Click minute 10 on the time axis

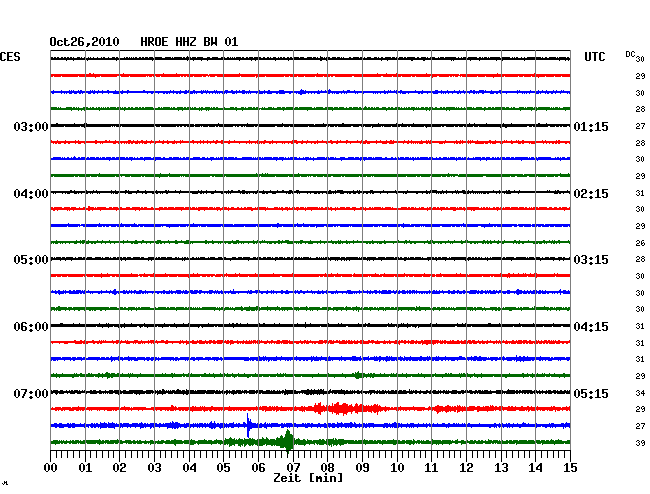pyautogui.click(x=397, y=468)
